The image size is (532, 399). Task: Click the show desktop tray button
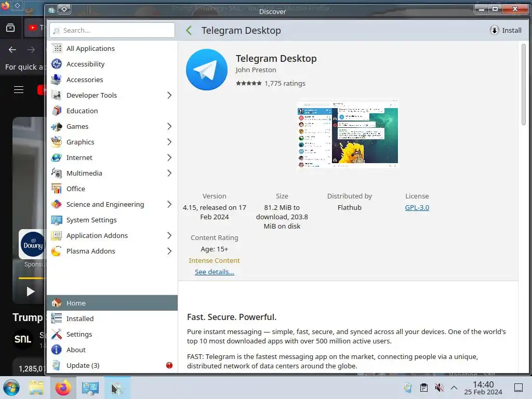point(518,388)
